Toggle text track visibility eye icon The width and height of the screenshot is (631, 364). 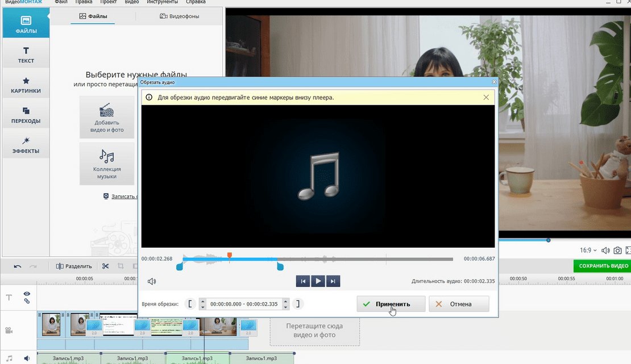point(26,294)
